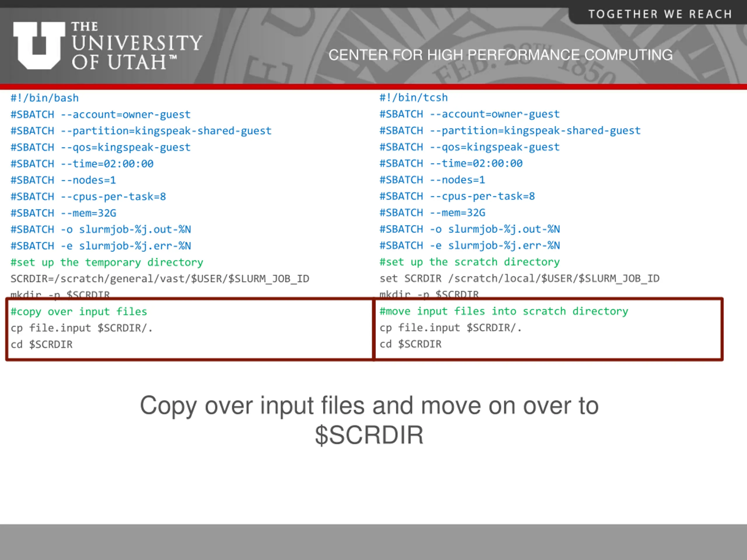Click '#copy over input files' comment
The height and width of the screenshot is (560, 747).
pyautogui.click(x=79, y=312)
